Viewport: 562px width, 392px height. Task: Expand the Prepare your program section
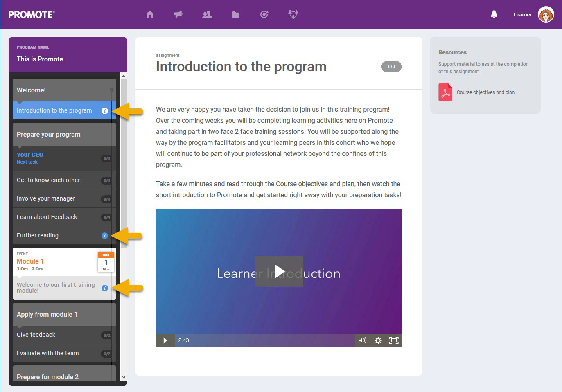click(x=48, y=134)
